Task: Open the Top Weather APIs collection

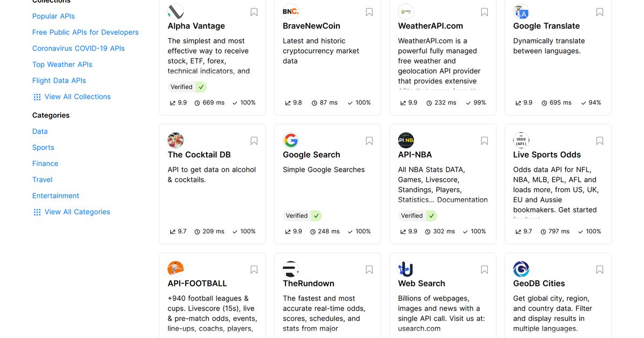Action: tap(62, 64)
